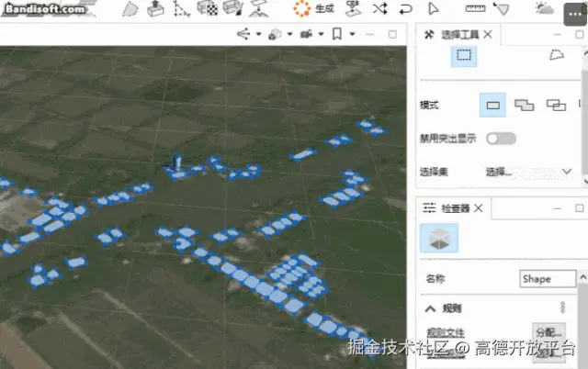588x369 pixels.
Task: Choose the add-to-selection overlapping mode
Action: pyautogui.click(x=524, y=106)
